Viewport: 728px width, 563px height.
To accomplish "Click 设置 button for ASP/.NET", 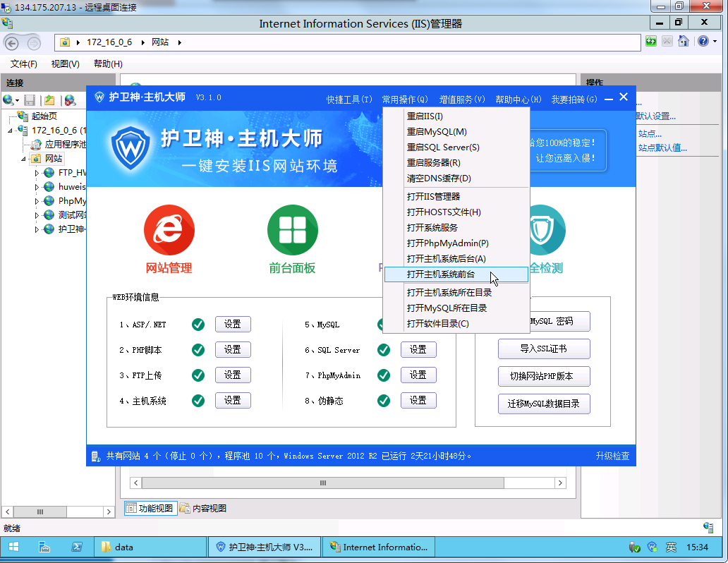I will coord(233,325).
